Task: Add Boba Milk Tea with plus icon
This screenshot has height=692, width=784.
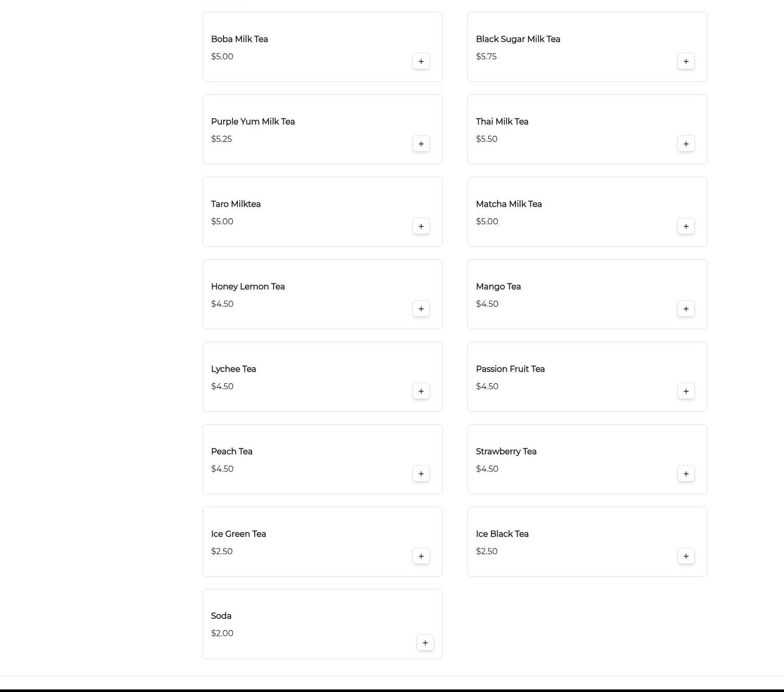Action: [421, 61]
